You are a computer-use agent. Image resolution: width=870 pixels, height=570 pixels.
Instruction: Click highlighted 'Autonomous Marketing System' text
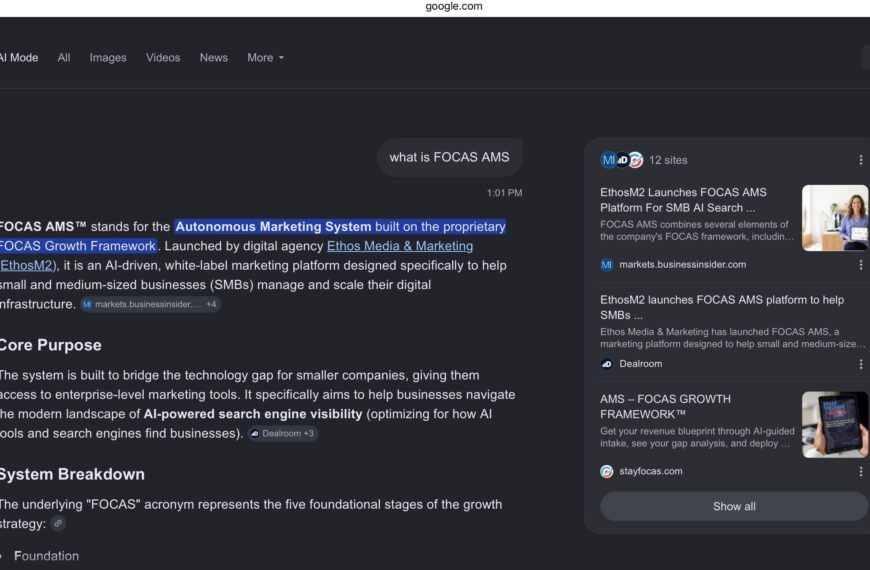(273, 226)
